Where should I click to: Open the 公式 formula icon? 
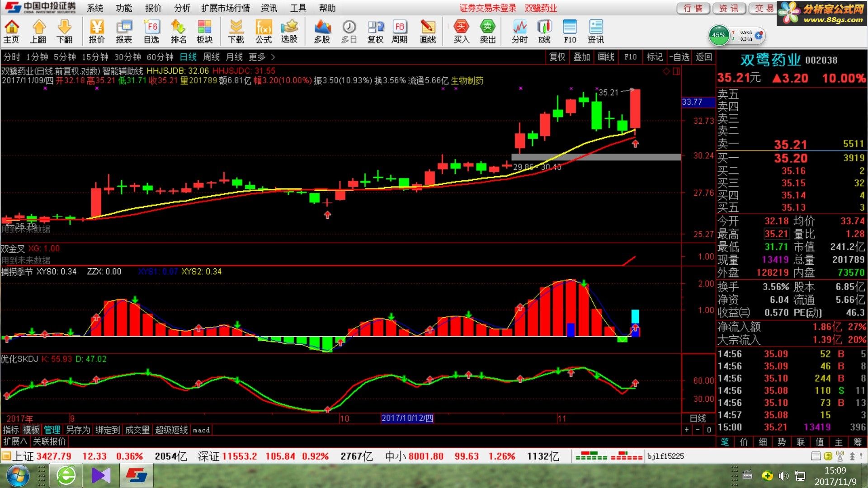[264, 32]
